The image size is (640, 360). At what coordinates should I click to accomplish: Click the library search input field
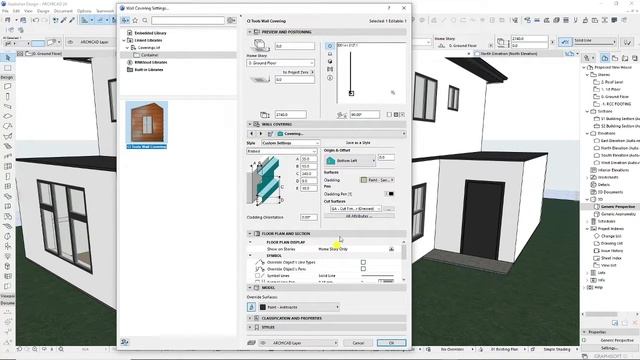(188, 20)
